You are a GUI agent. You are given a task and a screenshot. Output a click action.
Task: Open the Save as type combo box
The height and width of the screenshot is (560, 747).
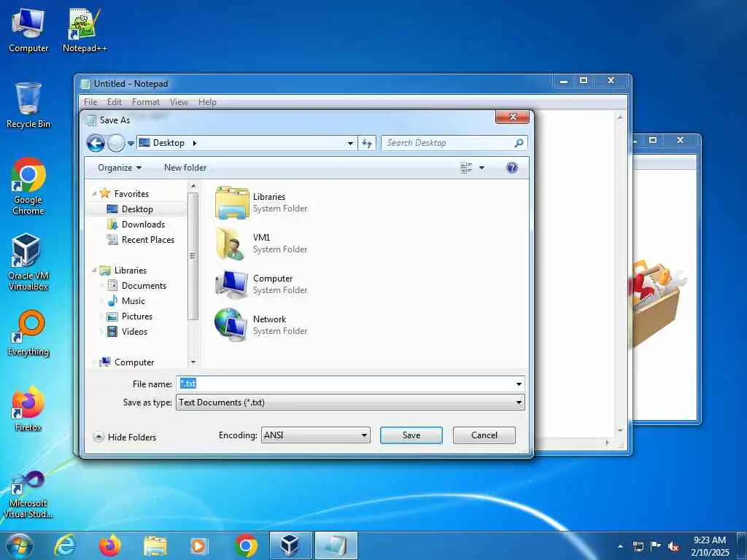click(x=350, y=402)
